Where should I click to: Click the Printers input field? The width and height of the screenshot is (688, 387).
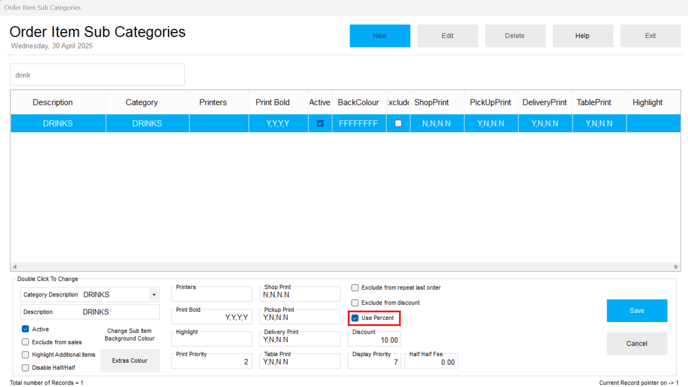[x=211, y=294]
